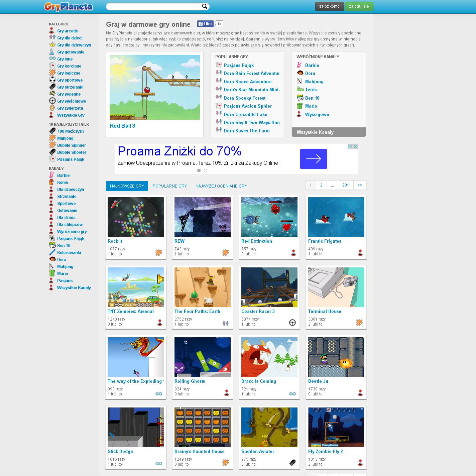This screenshot has height=476, width=476.
Task: Go to next page with >> button
Action: tap(360, 185)
